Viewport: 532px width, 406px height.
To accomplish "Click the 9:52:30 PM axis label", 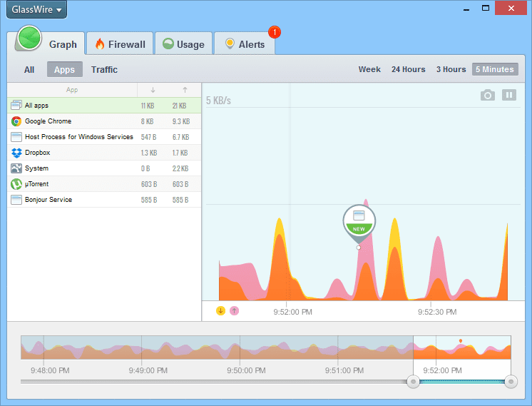I will 437,312.
